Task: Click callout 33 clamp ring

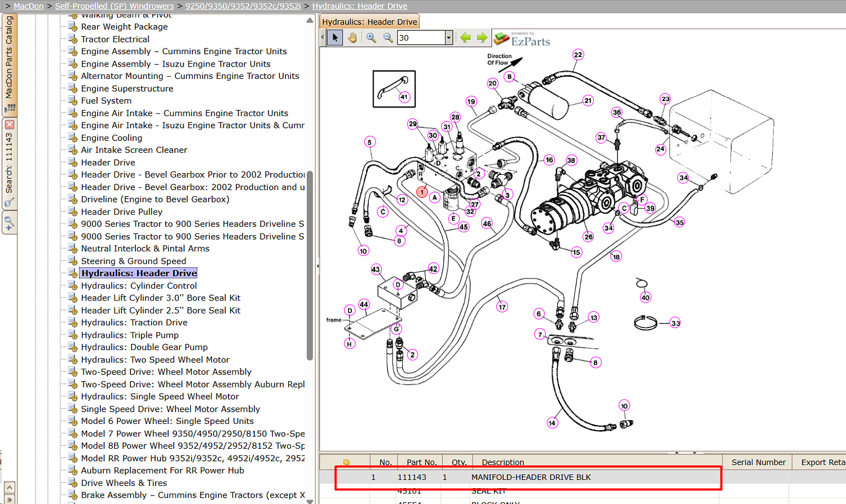Action: click(676, 323)
